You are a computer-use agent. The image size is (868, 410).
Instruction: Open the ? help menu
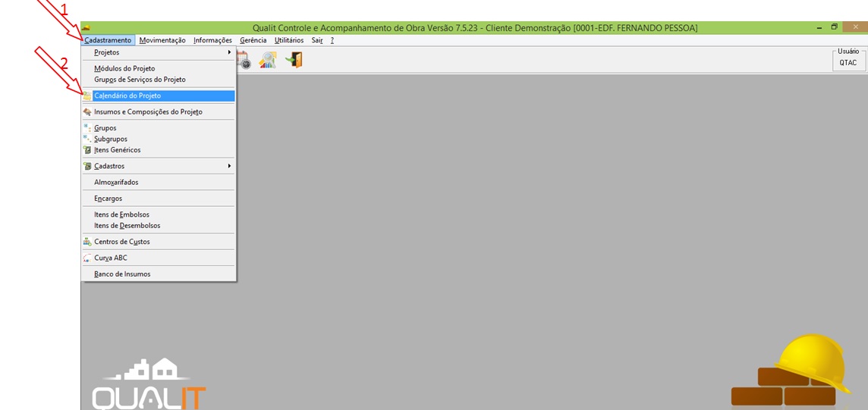click(332, 40)
